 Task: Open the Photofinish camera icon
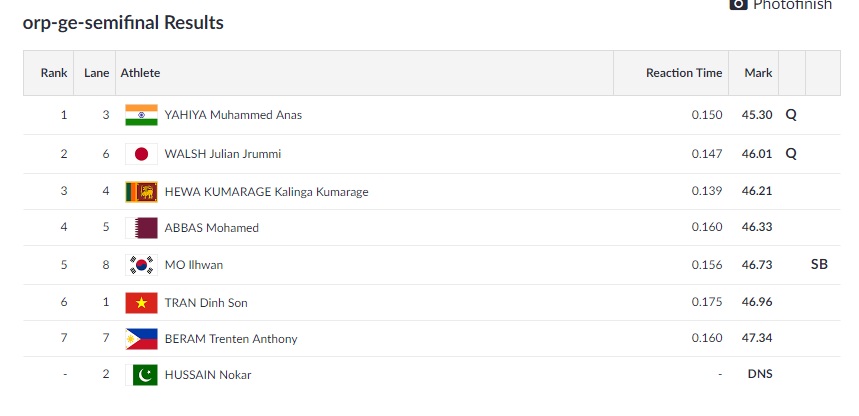[738, 4]
